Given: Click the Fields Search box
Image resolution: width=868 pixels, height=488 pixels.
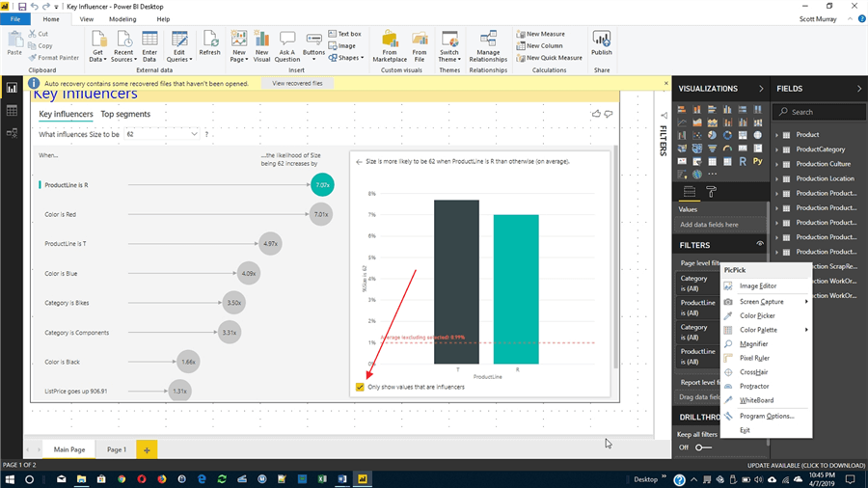Looking at the screenshot, I should [x=819, y=112].
